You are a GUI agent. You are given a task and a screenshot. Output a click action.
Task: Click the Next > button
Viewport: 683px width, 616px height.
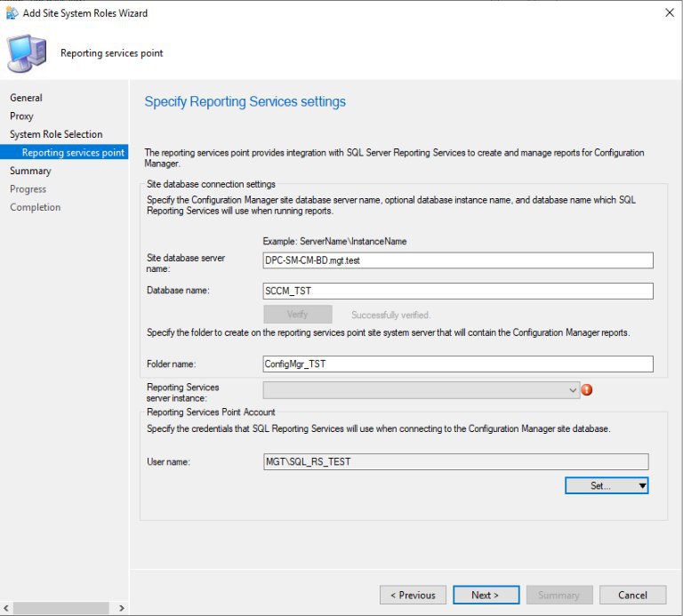pyautogui.click(x=486, y=595)
